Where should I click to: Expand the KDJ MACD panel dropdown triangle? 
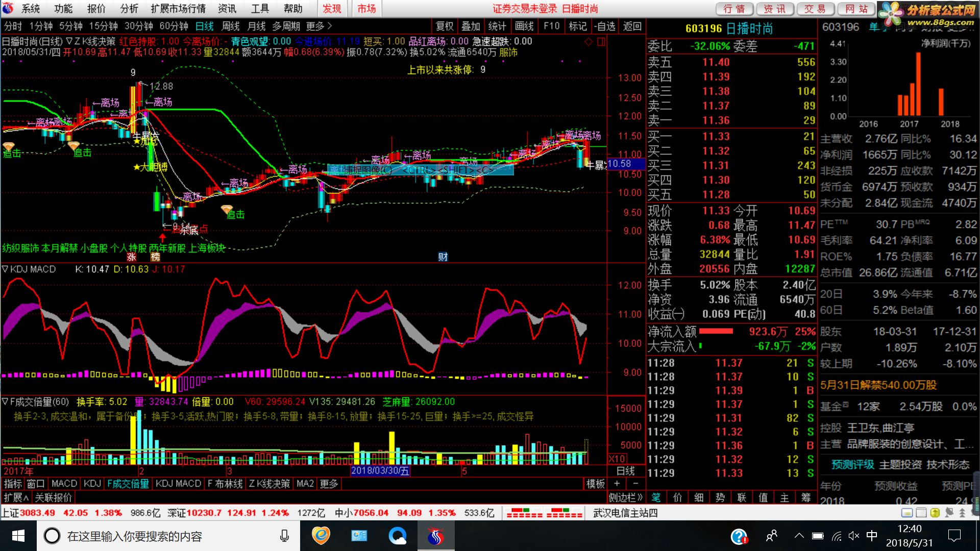[5, 269]
